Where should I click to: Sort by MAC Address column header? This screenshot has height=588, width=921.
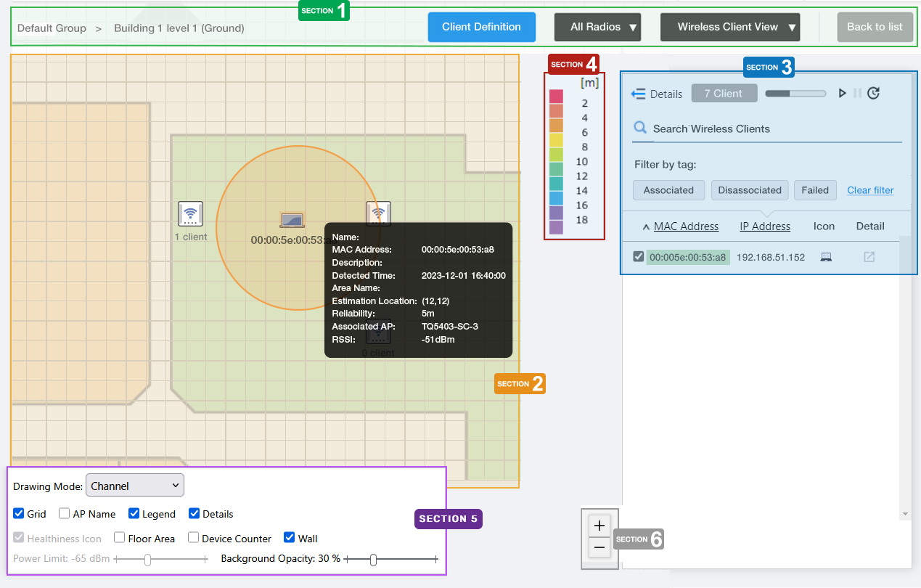click(x=686, y=226)
